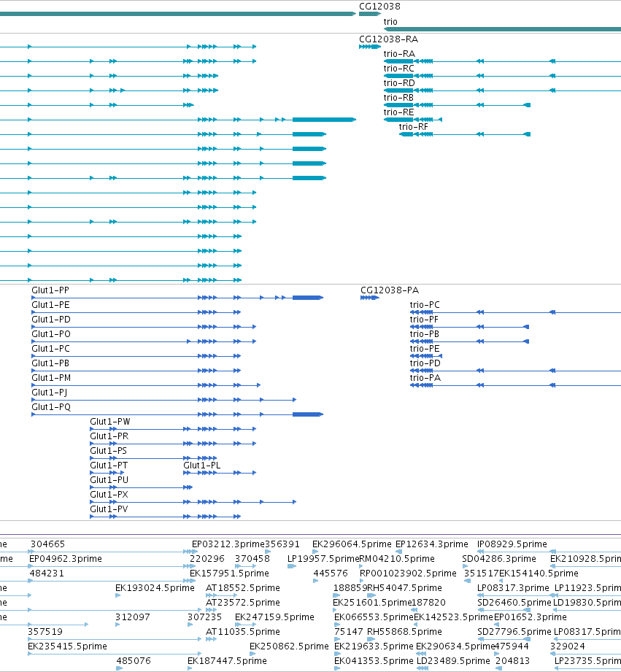Viewport: 621px width, 672px height.
Task: Click EST label SD04286.3prime
Action: pos(499,558)
